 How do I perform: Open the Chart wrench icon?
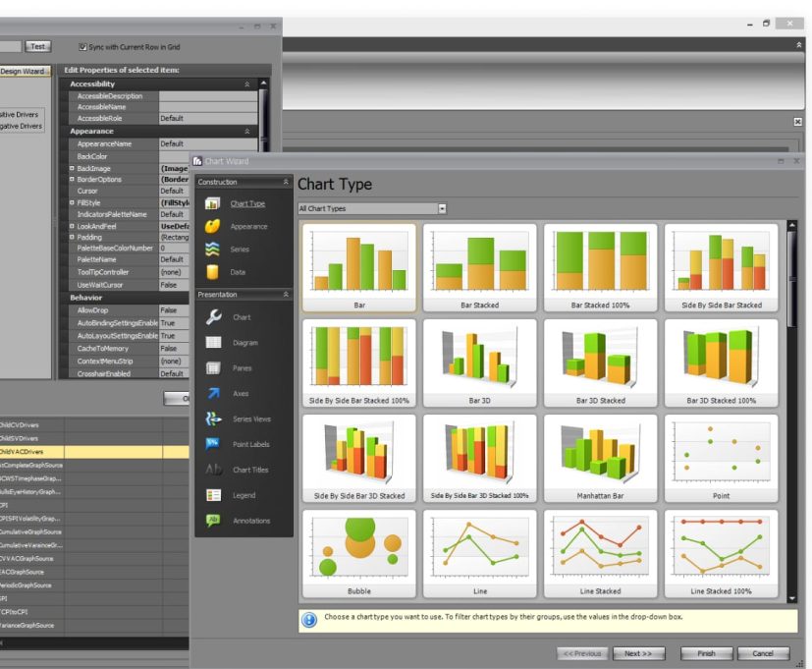(x=213, y=317)
